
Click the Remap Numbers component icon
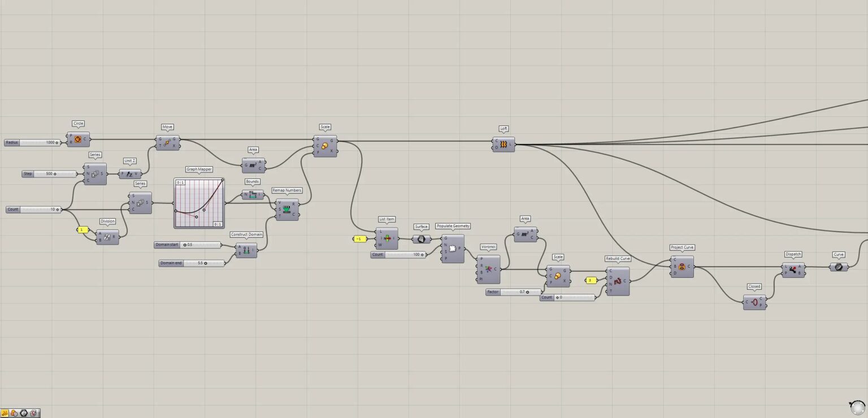tap(287, 210)
